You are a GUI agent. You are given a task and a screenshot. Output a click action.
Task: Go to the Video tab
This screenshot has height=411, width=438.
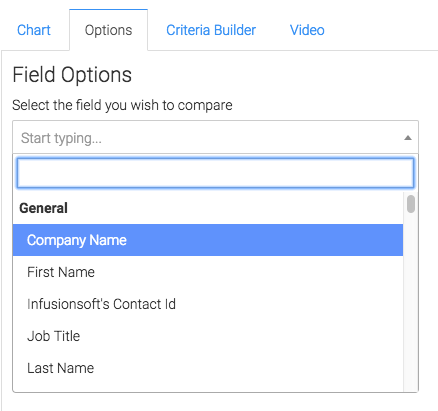pyautogui.click(x=307, y=30)
